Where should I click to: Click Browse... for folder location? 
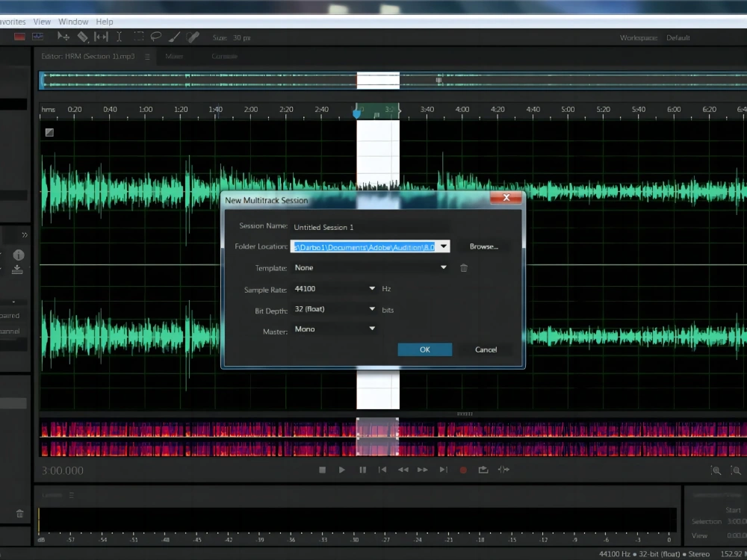point(483,246)
